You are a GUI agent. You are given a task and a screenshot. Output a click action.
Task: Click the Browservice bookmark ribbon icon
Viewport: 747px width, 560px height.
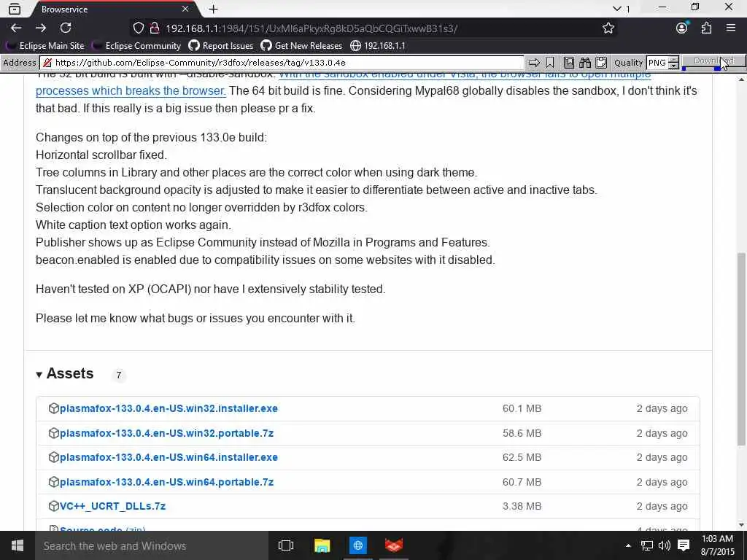(550, 63)
